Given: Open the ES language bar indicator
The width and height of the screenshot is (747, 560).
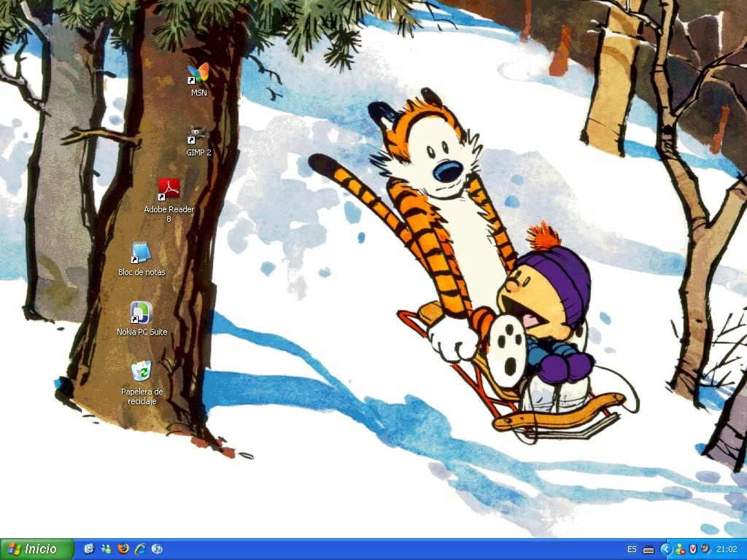Looking at the screenshot, I should coord(632,549).
